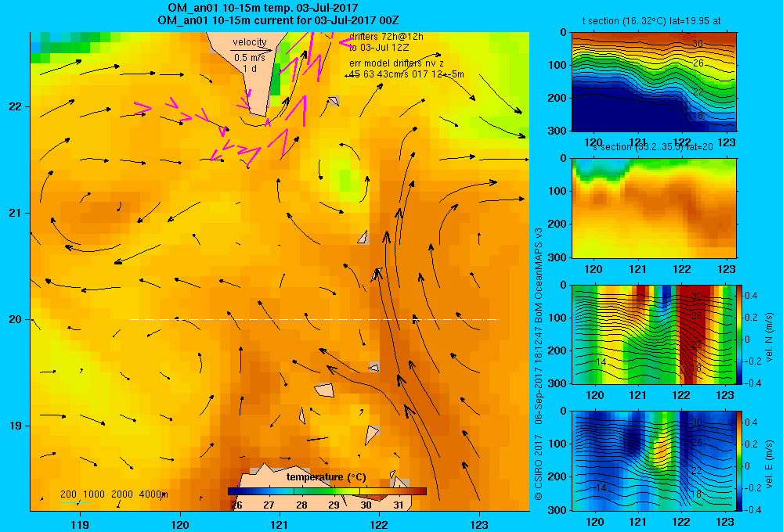Screen dimensions: 783x532
Task: Click the '14' contour label in vel. N section
Action: (601, 361)
